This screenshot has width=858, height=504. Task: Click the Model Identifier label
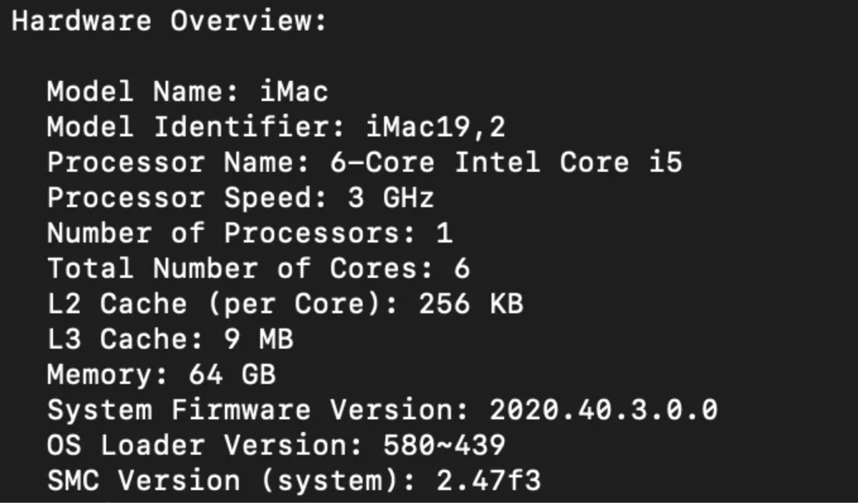point(196,128)
